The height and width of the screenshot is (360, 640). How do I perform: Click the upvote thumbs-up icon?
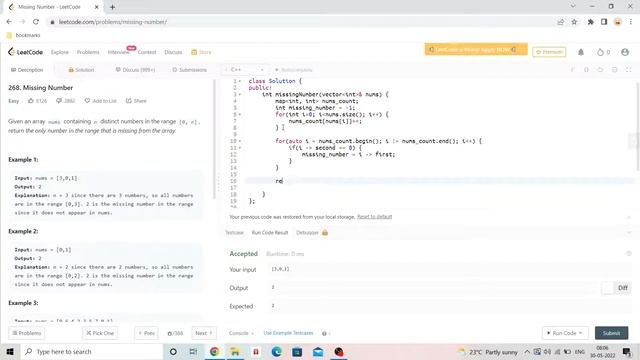point(31,100)
